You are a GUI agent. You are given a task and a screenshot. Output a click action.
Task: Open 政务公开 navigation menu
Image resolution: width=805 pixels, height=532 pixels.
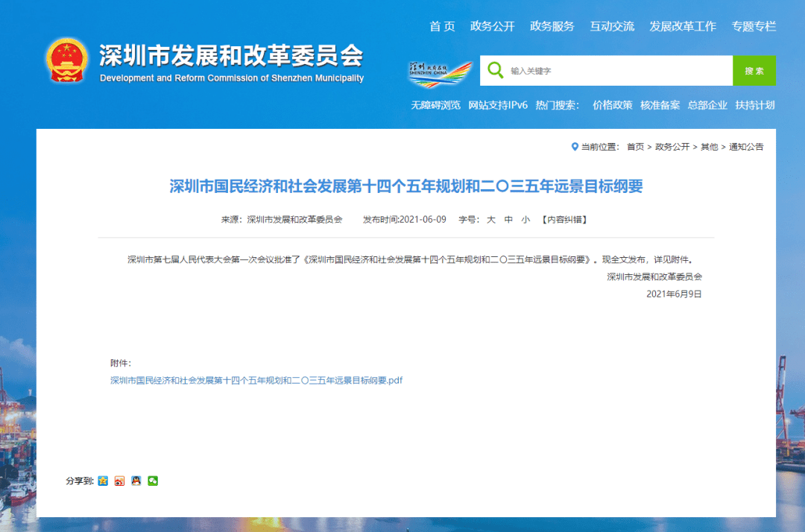[x=493, y=26]
